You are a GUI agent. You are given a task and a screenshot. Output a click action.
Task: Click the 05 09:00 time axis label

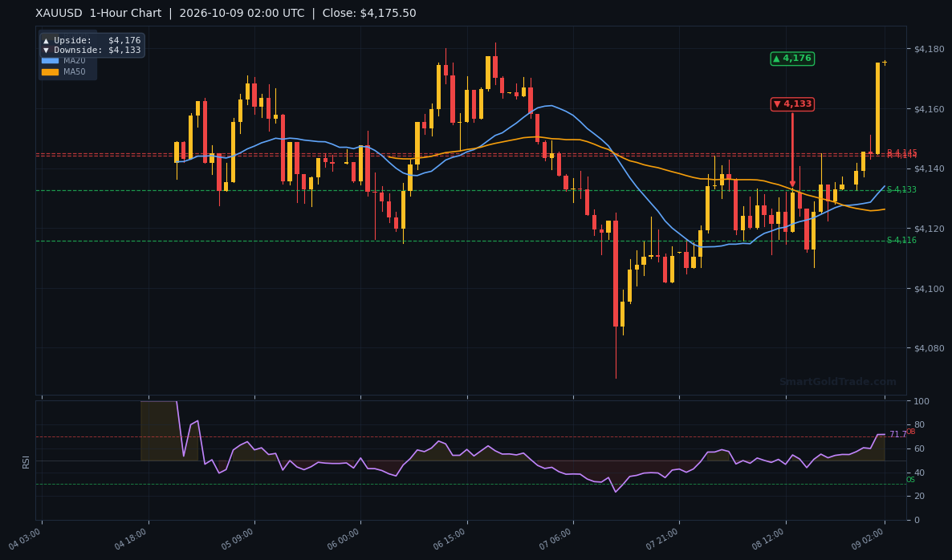[238, 538]
